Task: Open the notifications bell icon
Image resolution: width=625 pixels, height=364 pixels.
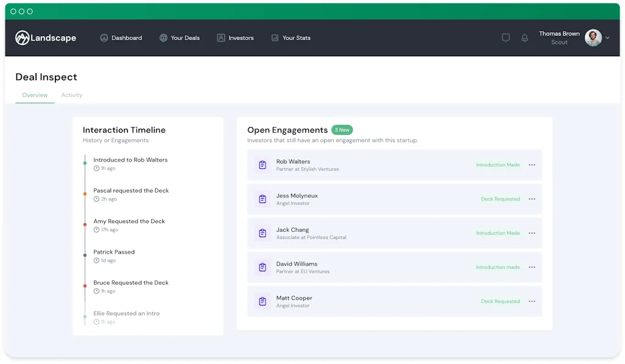Action: point(524,37)
